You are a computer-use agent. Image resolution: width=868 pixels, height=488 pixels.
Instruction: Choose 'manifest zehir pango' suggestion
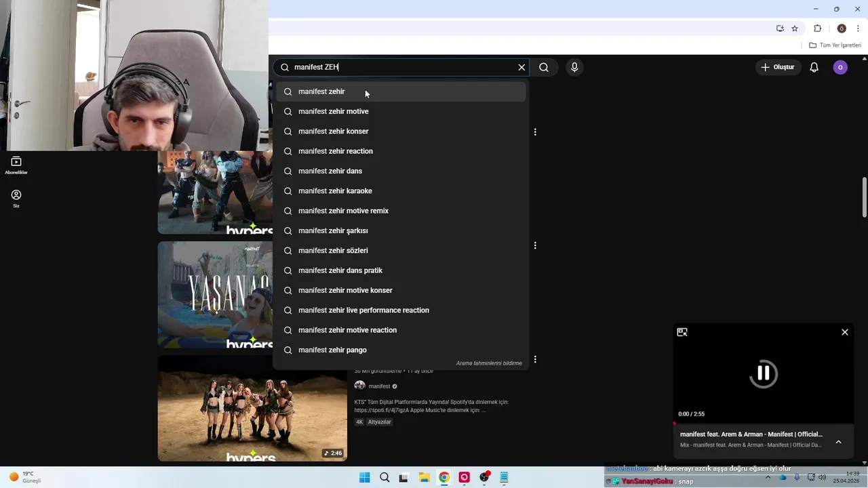point(401,350)
